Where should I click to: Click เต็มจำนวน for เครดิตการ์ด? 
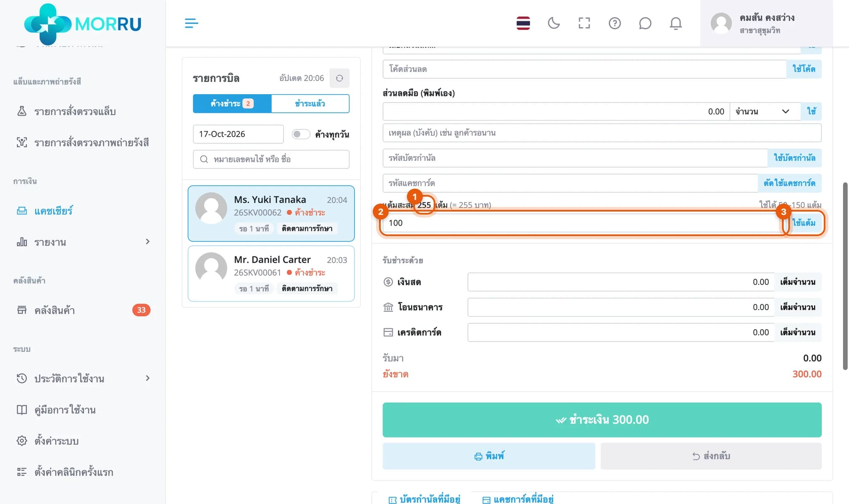click(798, 333)
